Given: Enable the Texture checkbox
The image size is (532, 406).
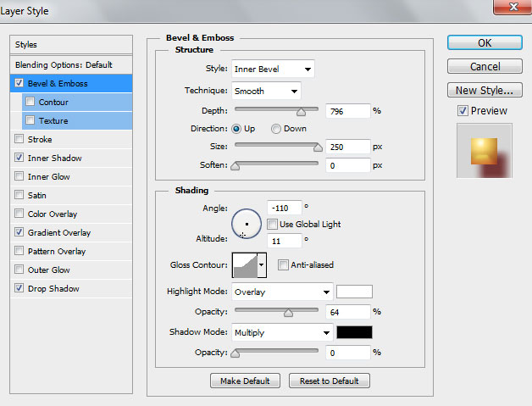Looking at the screenshot, I should click(30, 120).
